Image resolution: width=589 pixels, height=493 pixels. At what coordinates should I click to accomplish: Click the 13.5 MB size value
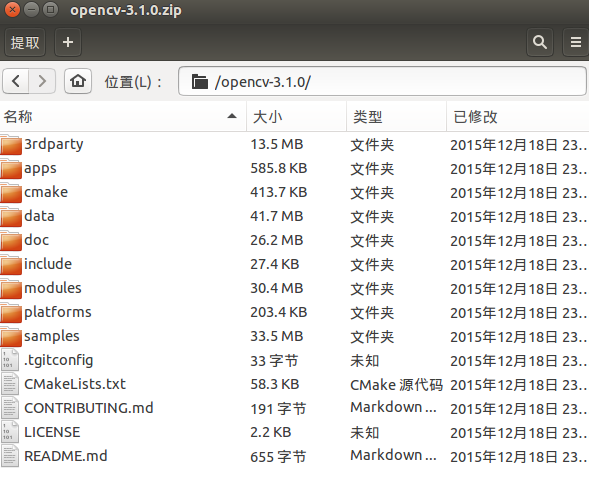coord(277,144)
